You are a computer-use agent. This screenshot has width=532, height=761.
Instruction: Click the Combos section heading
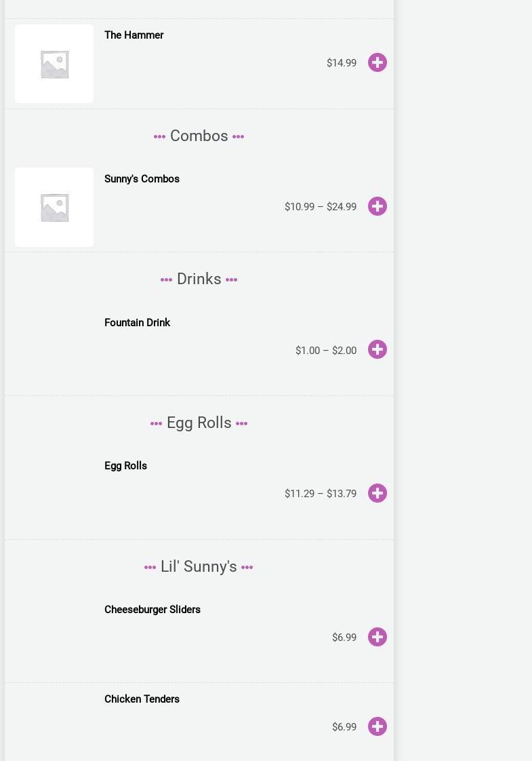click(199, 136)
